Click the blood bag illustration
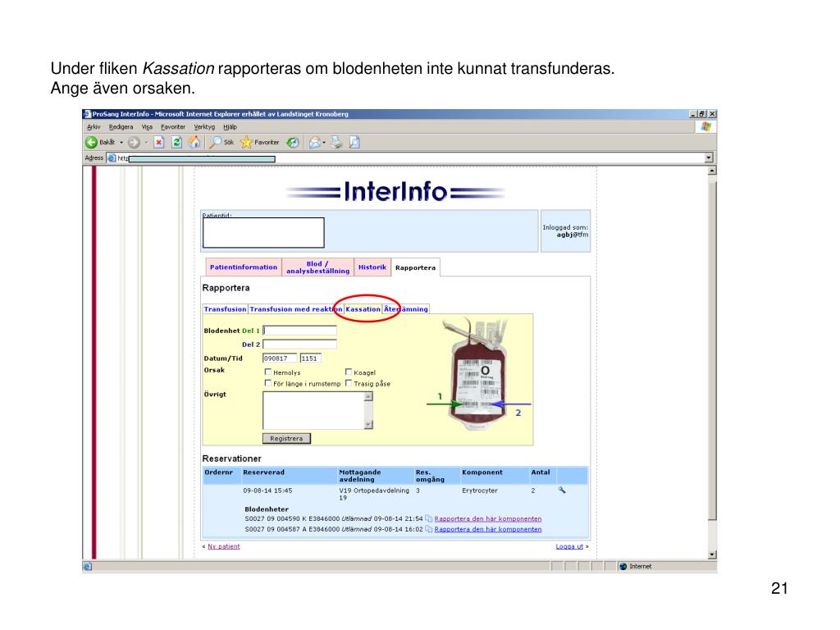The width and height of the screenshot is (840, 630). pyautogui.click(x=479, y=374)
